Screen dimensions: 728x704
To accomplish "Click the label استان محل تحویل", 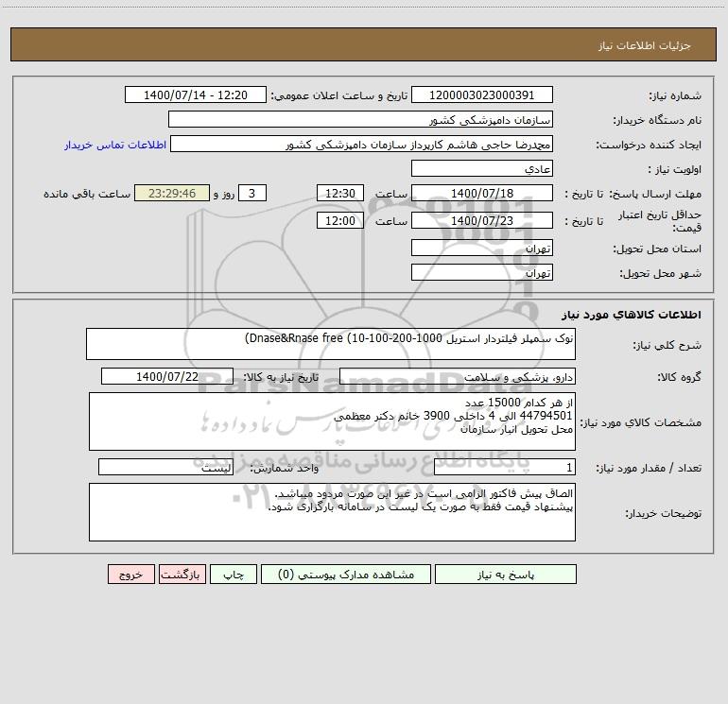I will click(x=657, y=249).
